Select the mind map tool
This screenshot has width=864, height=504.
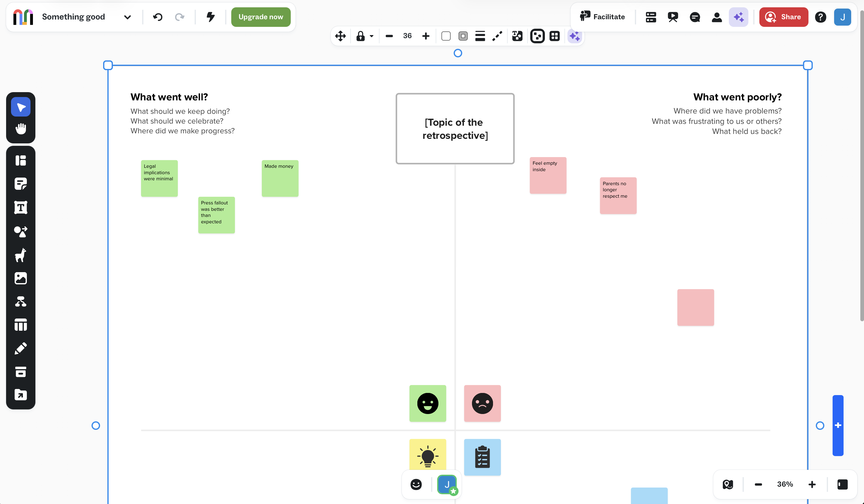pos(20,302)
